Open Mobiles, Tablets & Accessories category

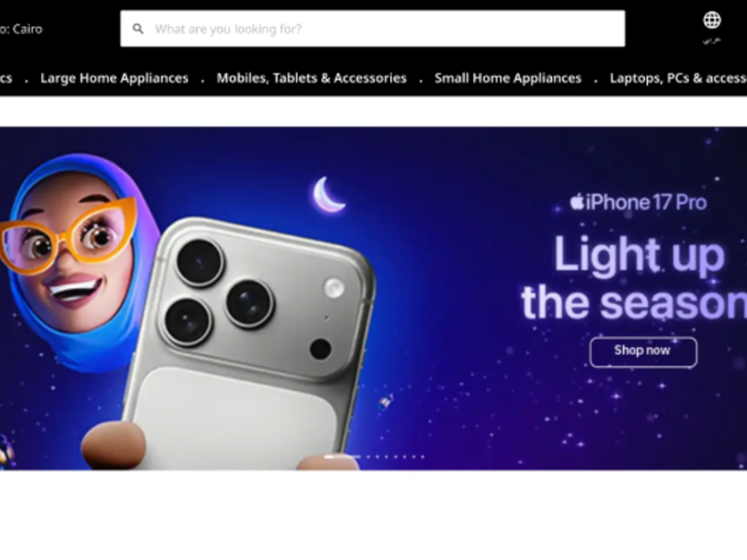tap(312, 78)
